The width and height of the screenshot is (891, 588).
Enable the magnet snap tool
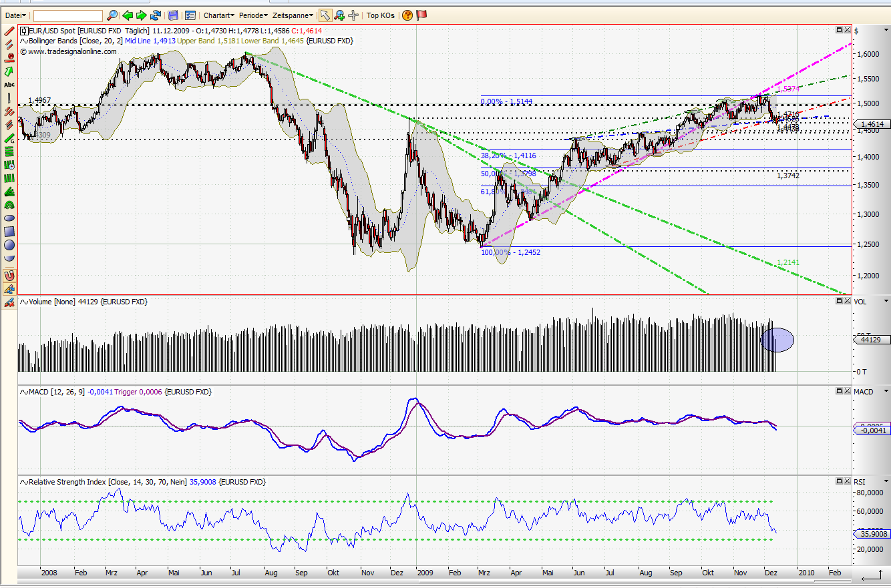(9, 275)
